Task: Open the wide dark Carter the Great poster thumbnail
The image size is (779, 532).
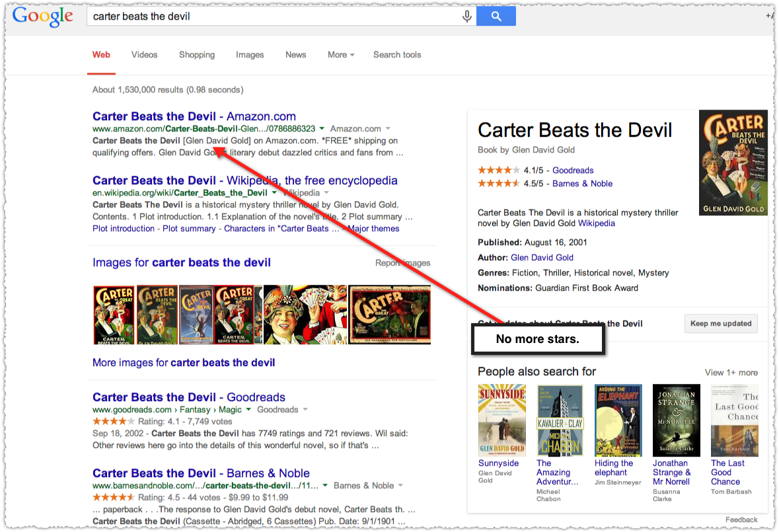Action: click(x=390, y=315)
